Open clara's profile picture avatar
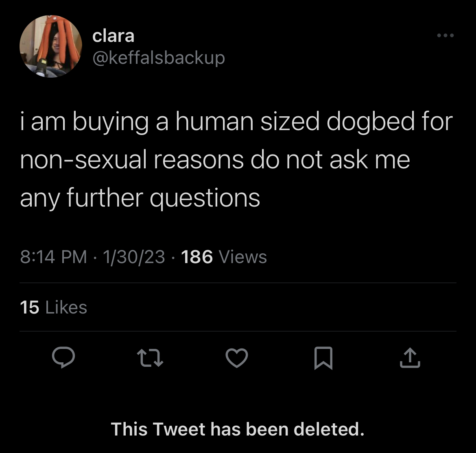Screen dimensions: 476x453 (51, 46)
